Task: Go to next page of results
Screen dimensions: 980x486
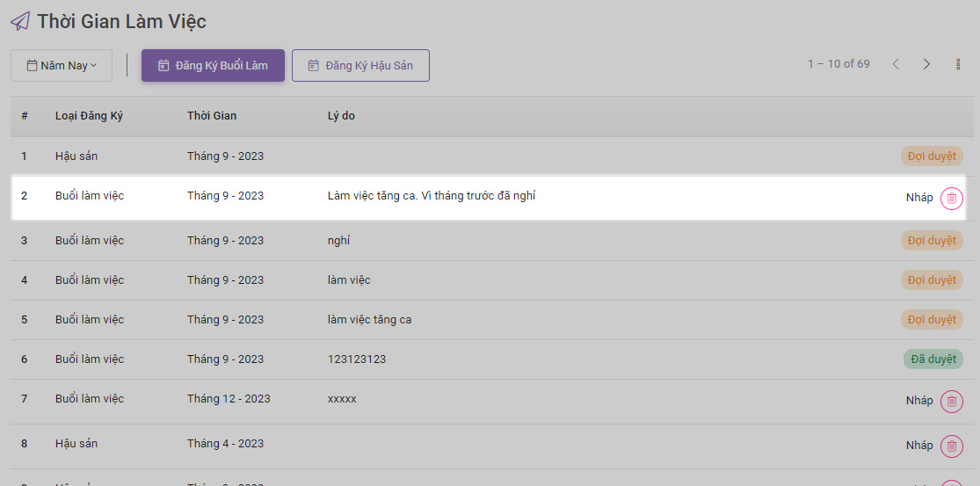Action: pos(926,64)
